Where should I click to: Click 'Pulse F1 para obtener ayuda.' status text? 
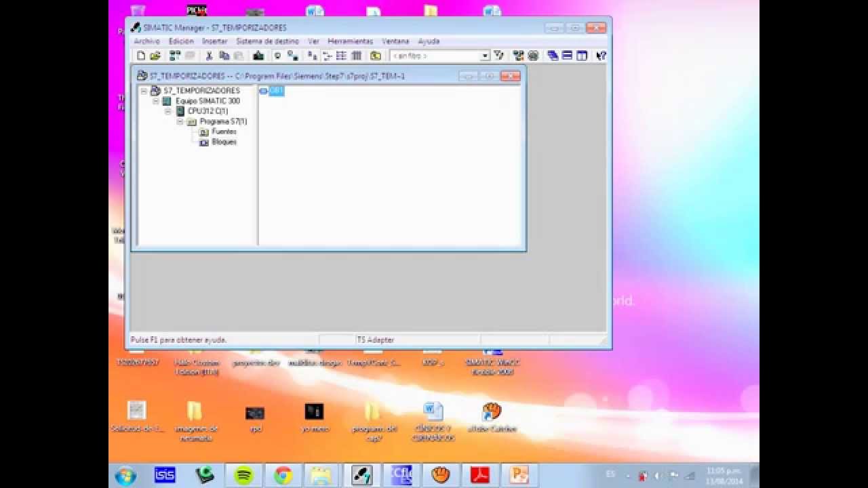click(x=178, y=340)
